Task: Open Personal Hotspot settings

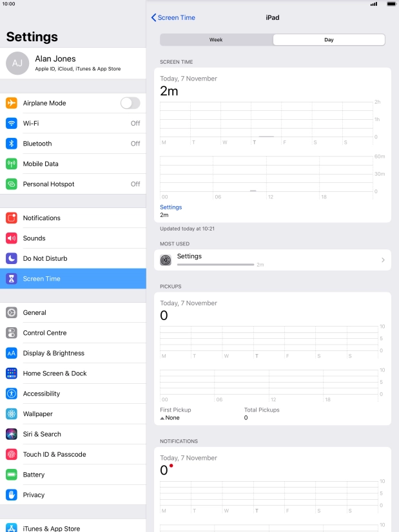Action: point(73,184)
